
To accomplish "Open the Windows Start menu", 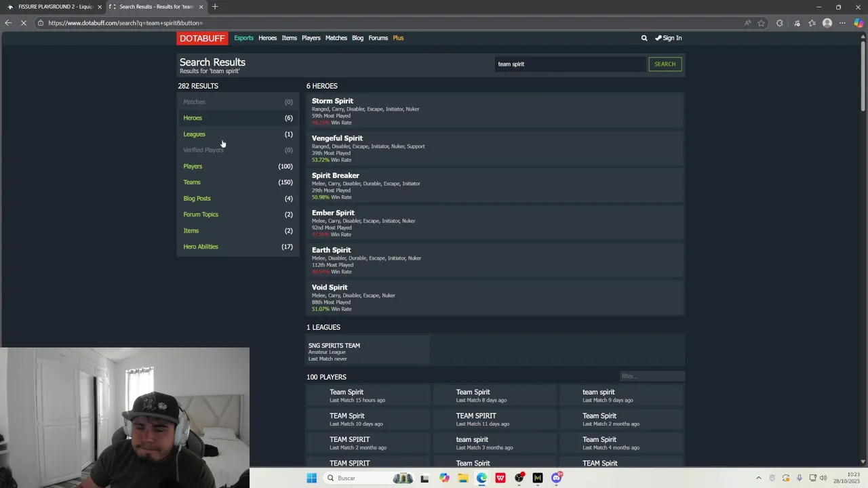I will click(311, 478).
